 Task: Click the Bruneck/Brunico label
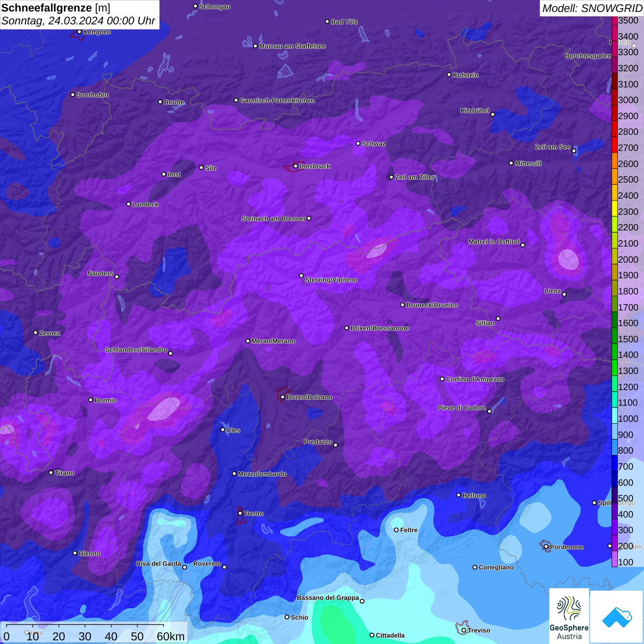click(x=432, y=305)
